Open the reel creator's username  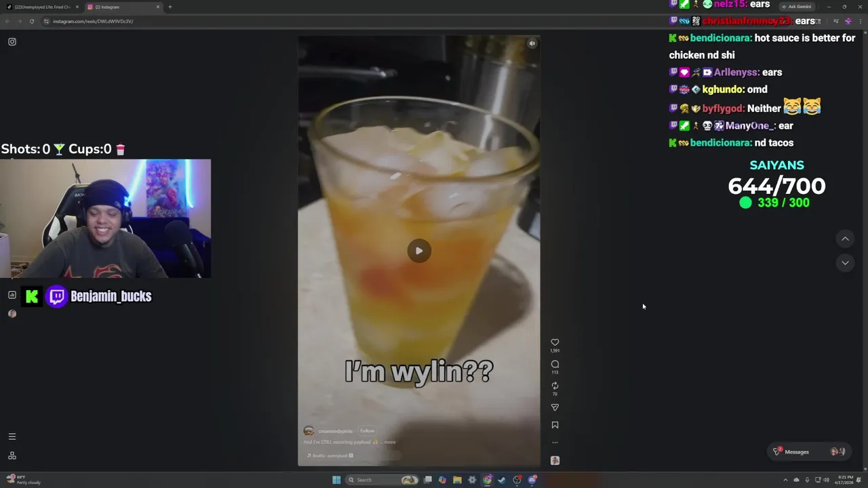[x=336, y=431]
